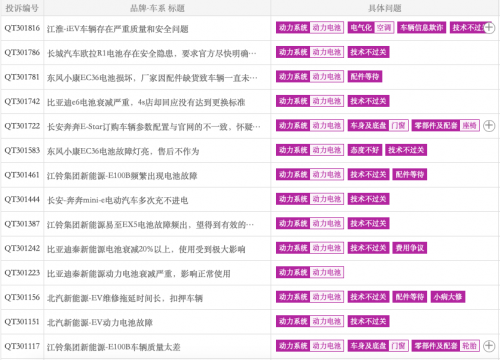The height and width of the screenshot is (360, 500).
Task: Click the 动力系统 动力电池 tag in row QT301444
Action: click(310, 199)
